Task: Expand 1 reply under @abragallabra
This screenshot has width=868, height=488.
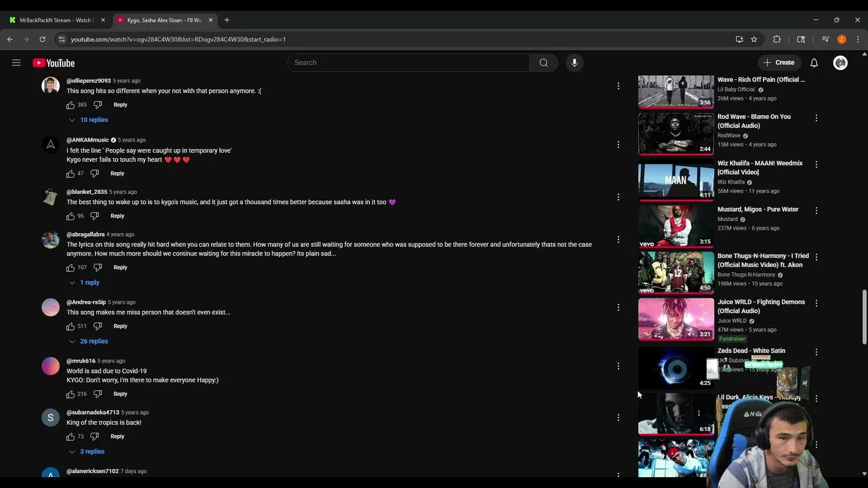Action: pyautogui.click(x=83, y=283)
